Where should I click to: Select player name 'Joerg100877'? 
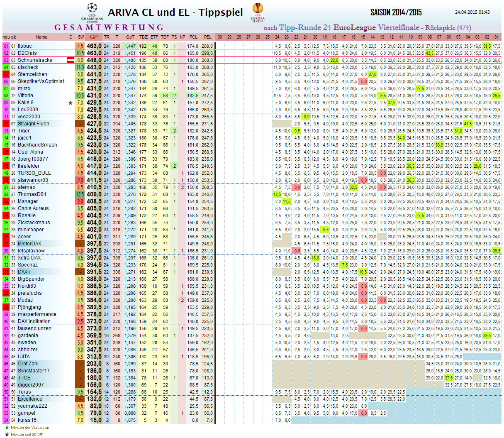tap(33, 159)
